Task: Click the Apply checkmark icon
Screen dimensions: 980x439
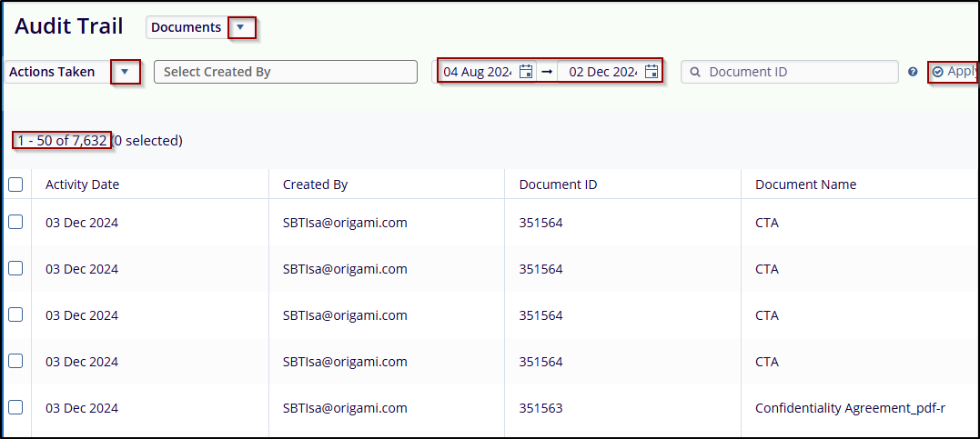Action: pyautogui.click(x=938, y=72)
